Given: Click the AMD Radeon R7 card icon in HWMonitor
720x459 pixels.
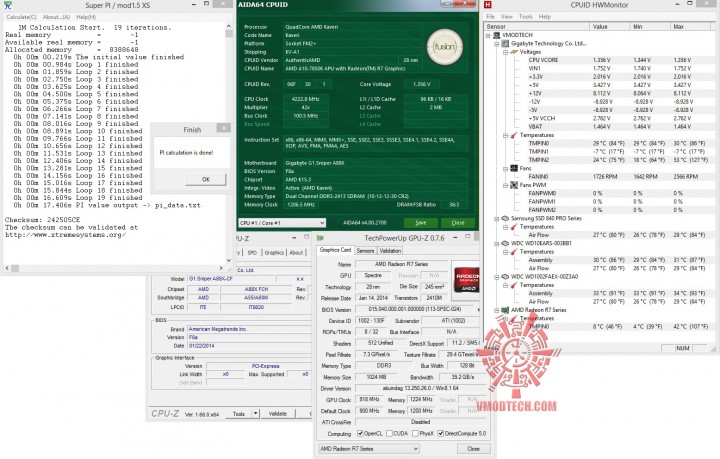Looking at the screenshot, I should [x=505, y=310].
